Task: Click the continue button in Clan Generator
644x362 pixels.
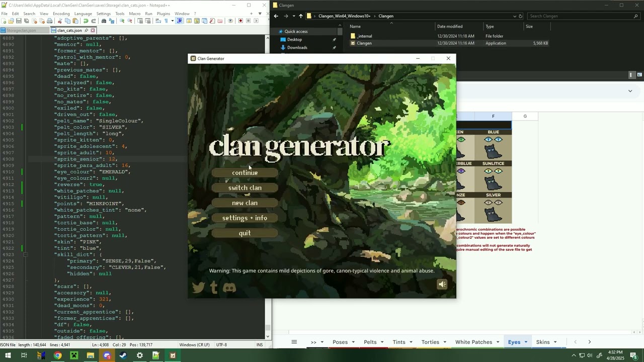Action: [245, 172]
